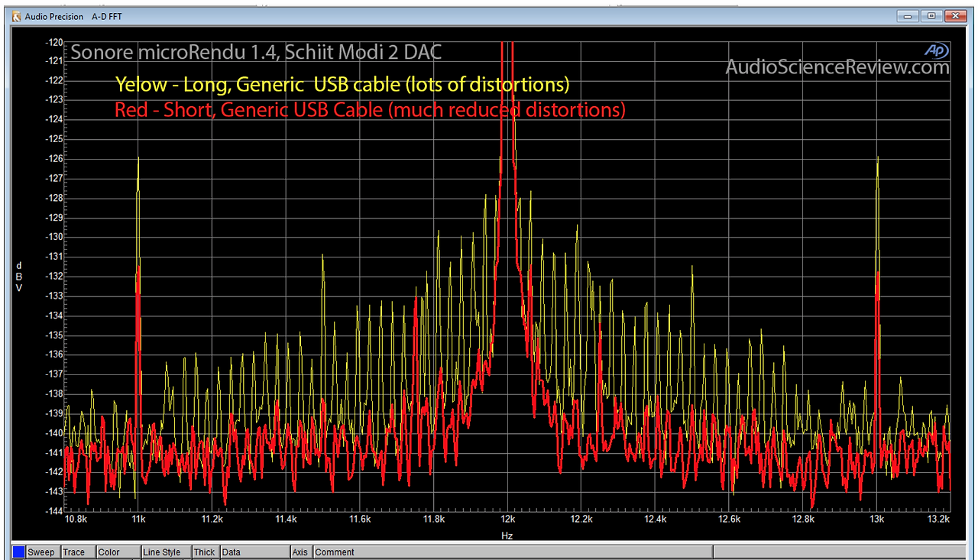Click the '-135' y-axis value
Viewport: 978px width, 560px height.
54,335
